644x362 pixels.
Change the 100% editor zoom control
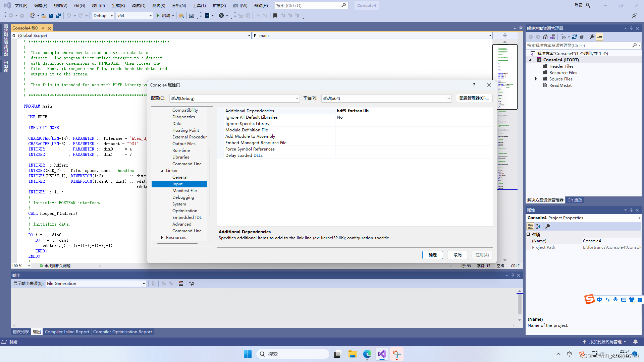coord(20,265)
